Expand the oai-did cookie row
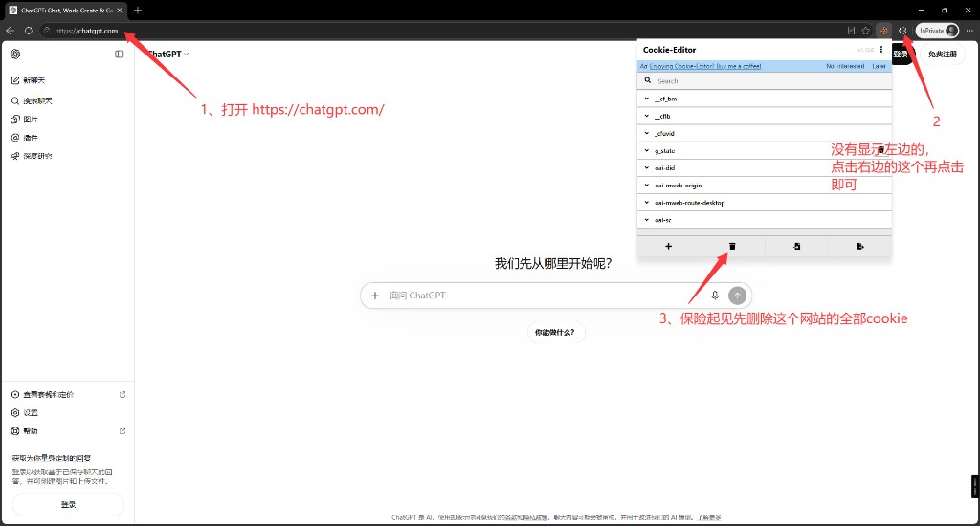Viewport: 980px width, 526px height. coord(765,168)
